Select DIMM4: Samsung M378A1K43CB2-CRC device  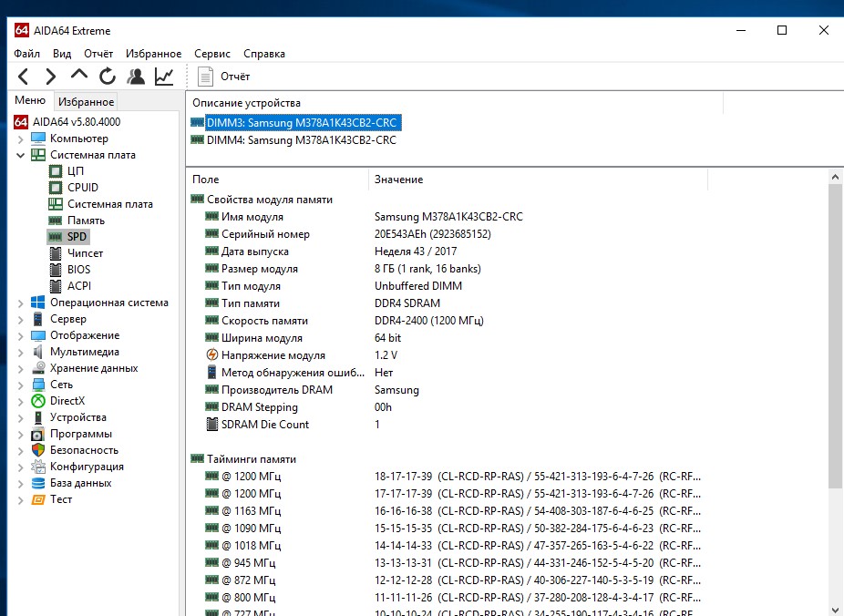click(302, 140)
